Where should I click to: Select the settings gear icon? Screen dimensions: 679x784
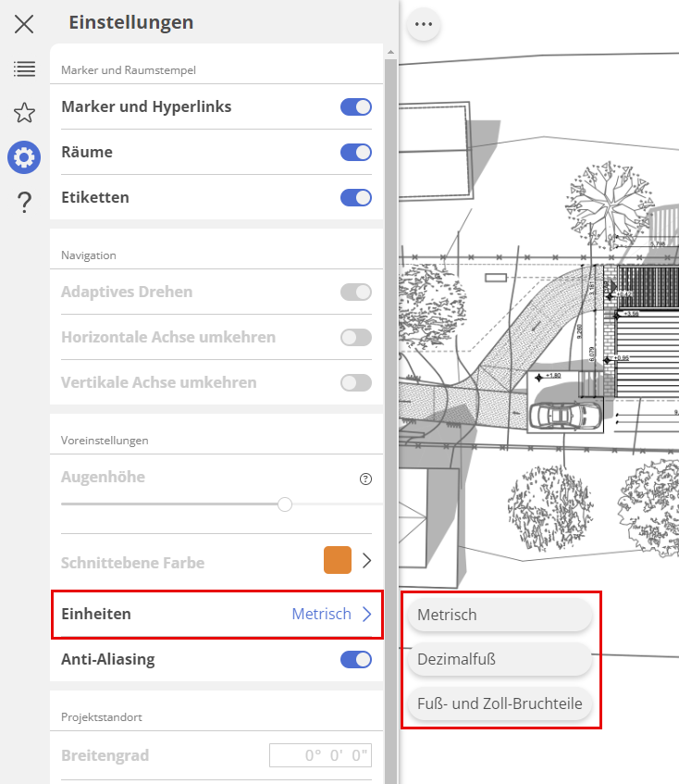(x=24, y=158)
